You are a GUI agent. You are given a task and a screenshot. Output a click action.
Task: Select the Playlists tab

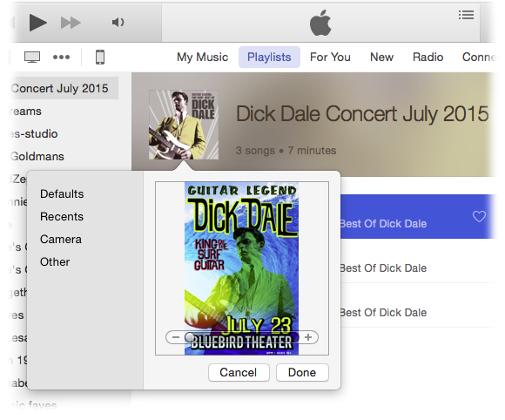click(269, 57)
